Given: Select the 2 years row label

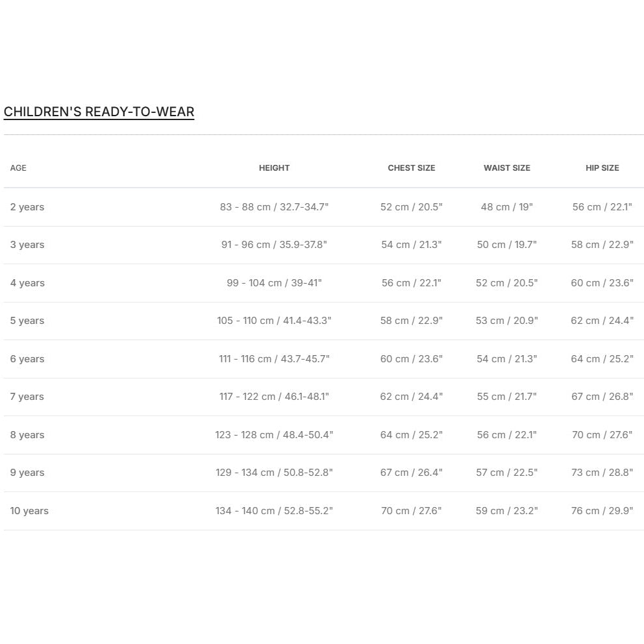Looking at the screenshot, I should tap(27, 207).
